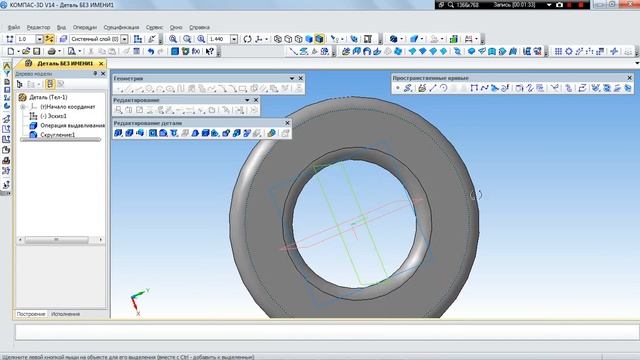The image size is (640, 360).
Task: Open the Файл menu
Action: [x=14, y=27]
